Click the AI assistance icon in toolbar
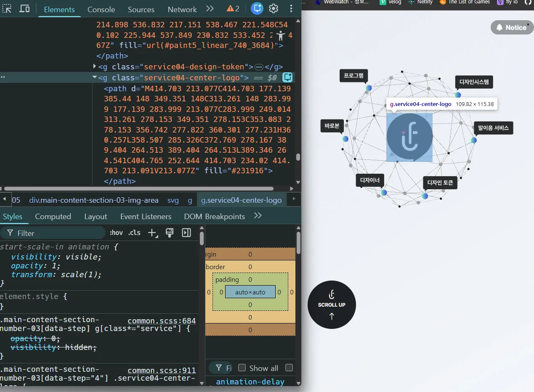 (x=257, y=8)
